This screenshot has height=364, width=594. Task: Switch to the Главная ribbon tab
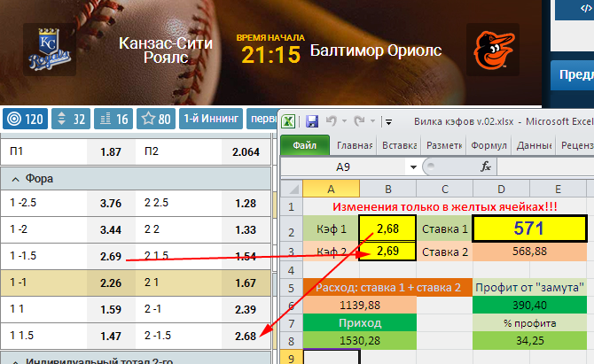[x=355, y=145]
